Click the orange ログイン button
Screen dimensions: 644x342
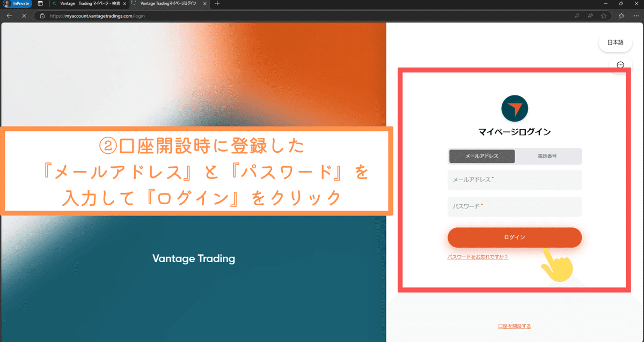click(x=515, y=237)
